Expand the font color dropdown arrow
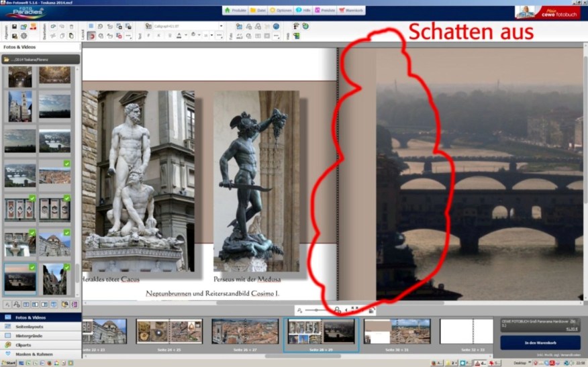 [186, 36]
